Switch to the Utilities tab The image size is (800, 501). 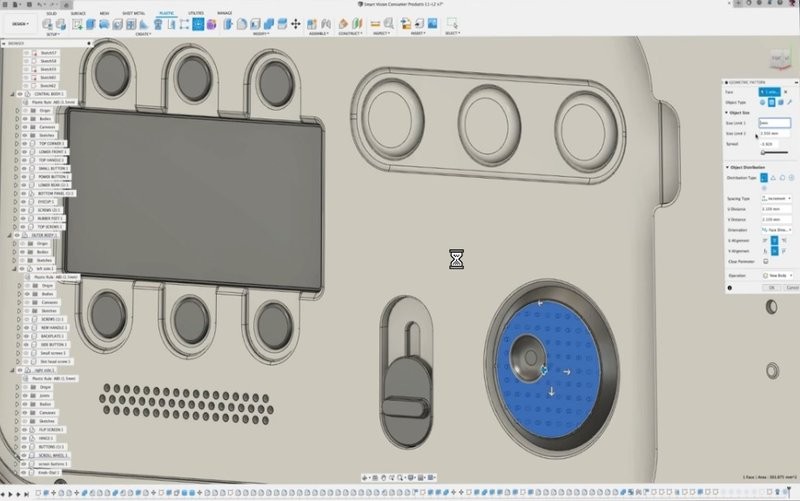(195, 13)
